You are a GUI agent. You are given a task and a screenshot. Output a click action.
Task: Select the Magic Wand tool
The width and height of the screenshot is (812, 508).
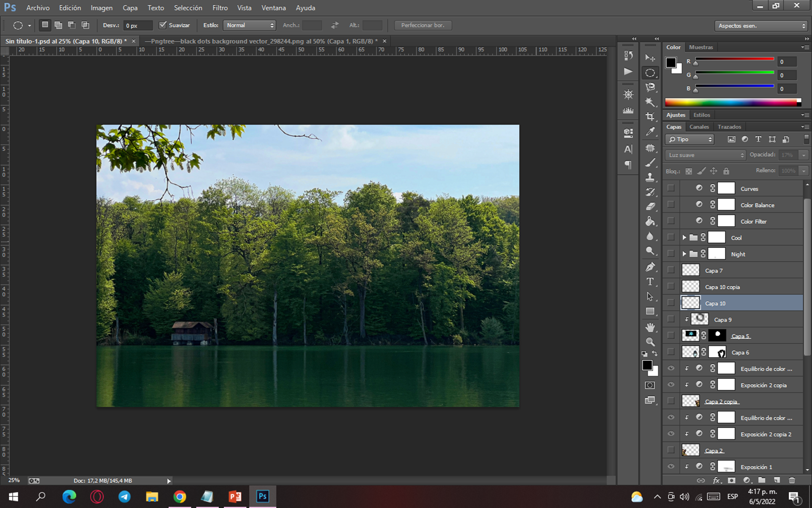(x=650, y=102)
